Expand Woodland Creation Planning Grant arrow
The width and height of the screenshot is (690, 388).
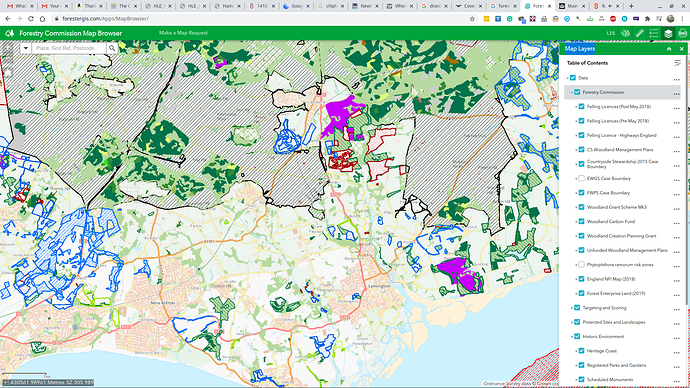click(576, 236)
